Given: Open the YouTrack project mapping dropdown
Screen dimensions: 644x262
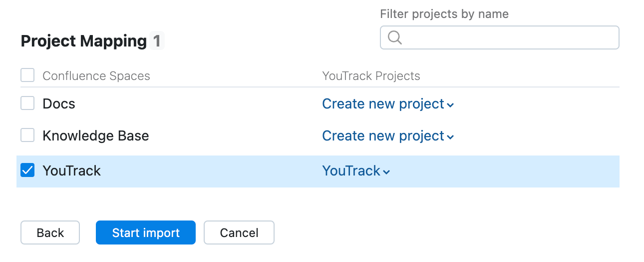Looking at the screenshot, I should pyautogui.click(x=356, y=171).
